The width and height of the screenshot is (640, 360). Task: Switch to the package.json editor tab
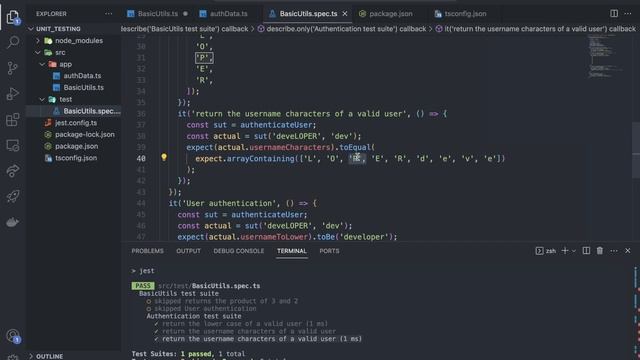point(390,13)
